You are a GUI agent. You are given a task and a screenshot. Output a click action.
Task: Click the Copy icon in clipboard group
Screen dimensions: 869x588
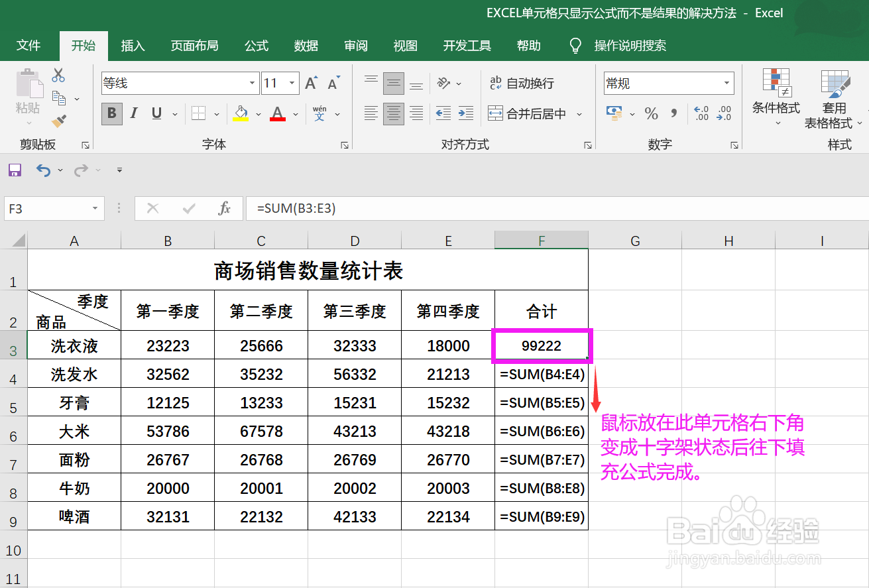[59, 98]
